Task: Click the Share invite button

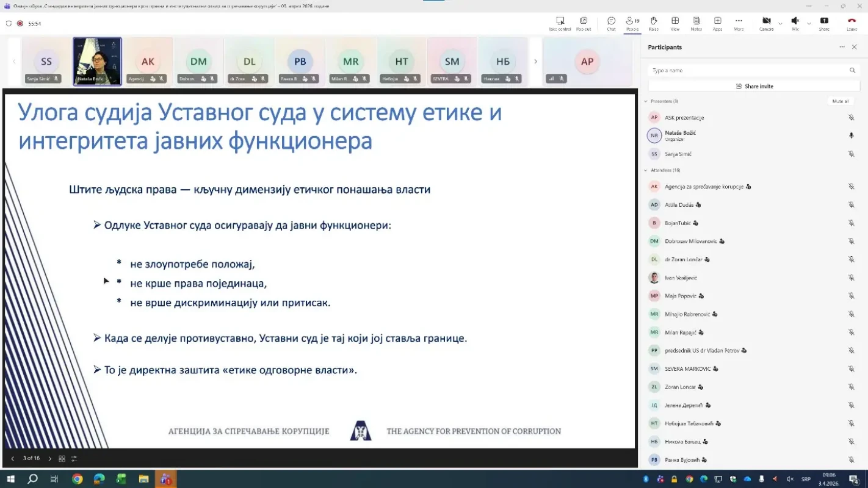Action: click(754, 86)
